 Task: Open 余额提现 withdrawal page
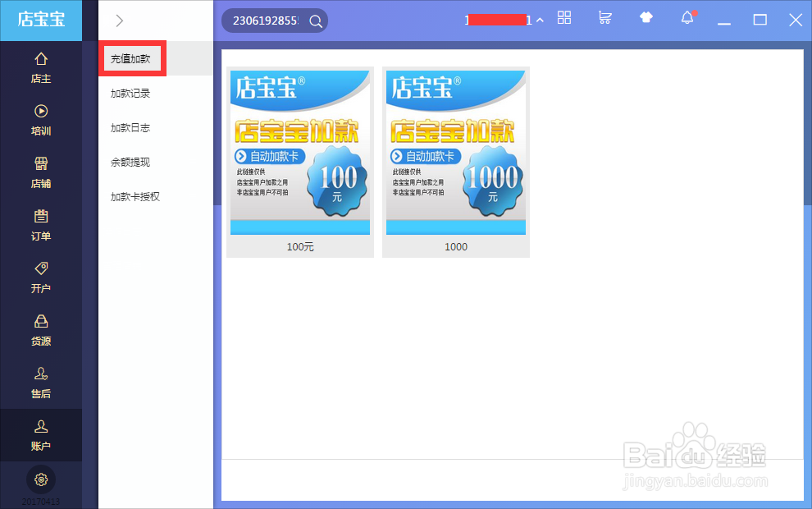pos(130,163)
